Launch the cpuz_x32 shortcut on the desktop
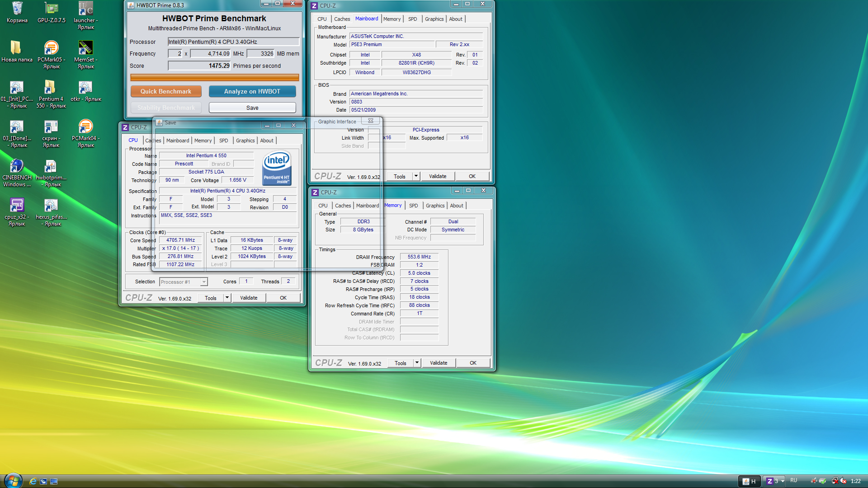Image resolution: width=868 pixels, height=488 pixels. [x=17, y=212]
